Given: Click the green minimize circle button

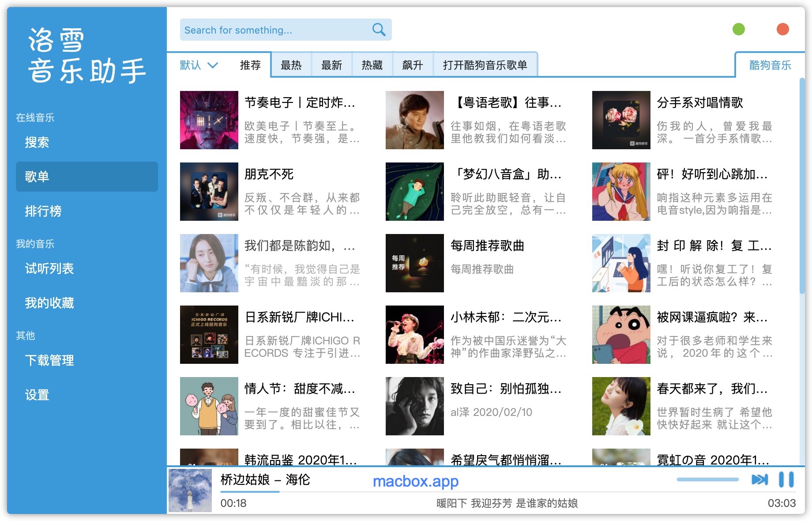Looking at the screenshot, I should click(x=739, y=29).
